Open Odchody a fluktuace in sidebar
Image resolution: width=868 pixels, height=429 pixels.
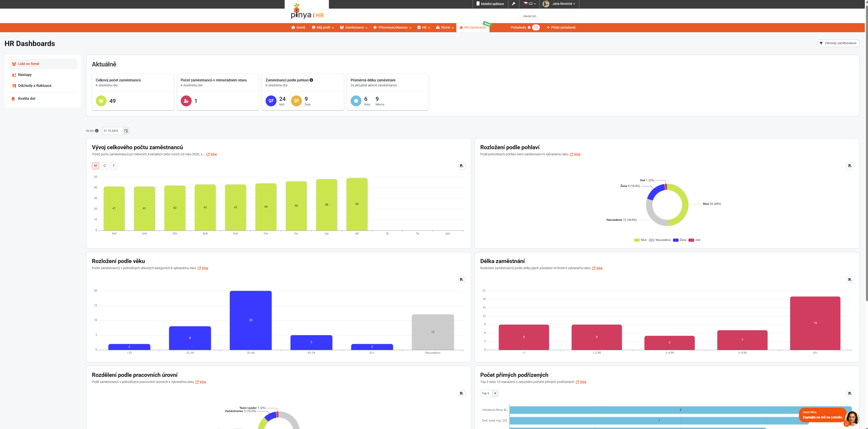coord(42,85)
